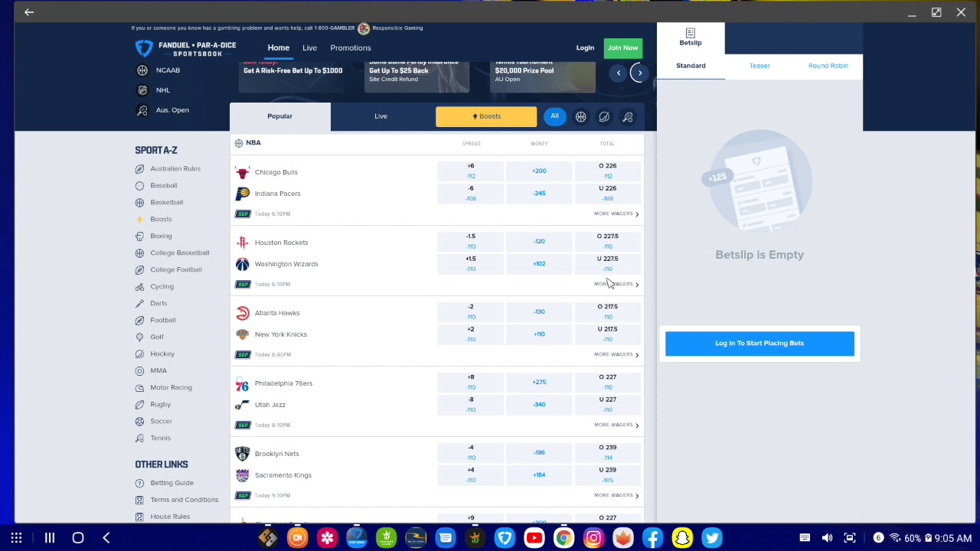The image size is (980, 551).
Task: Toggle the volume icon in system tray
Action: click(827, 538)
